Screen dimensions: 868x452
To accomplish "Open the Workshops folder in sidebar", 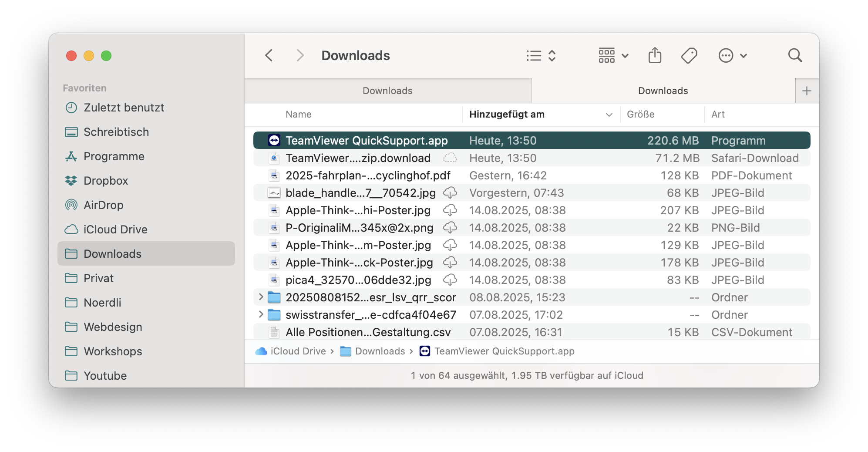I will 146,351.
